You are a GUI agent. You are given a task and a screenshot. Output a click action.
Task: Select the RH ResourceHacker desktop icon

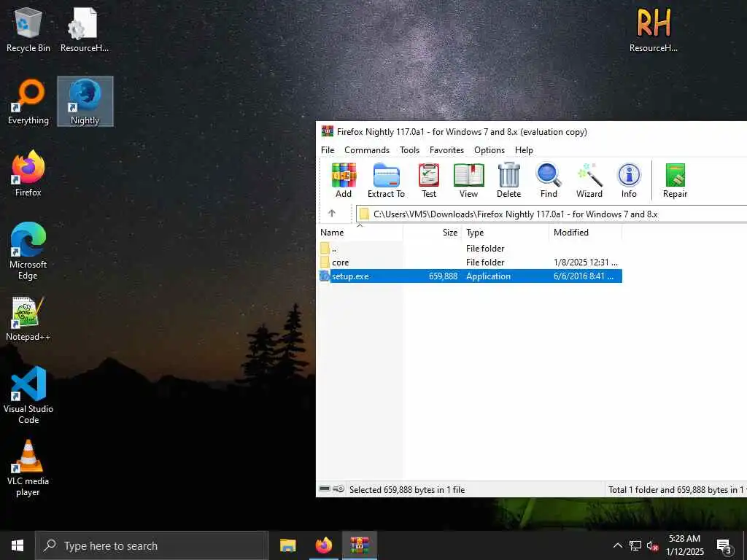coord(653,29)
